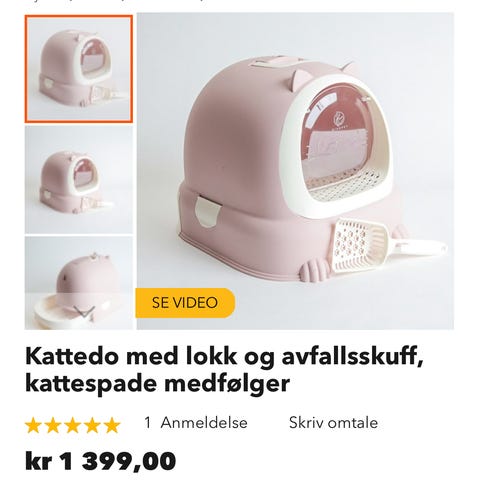The width and height of the screenshot is (480, 480).
Task: Select the third thumbnail showing the lid
Action: pyautogui.click(x=79, y=283)
